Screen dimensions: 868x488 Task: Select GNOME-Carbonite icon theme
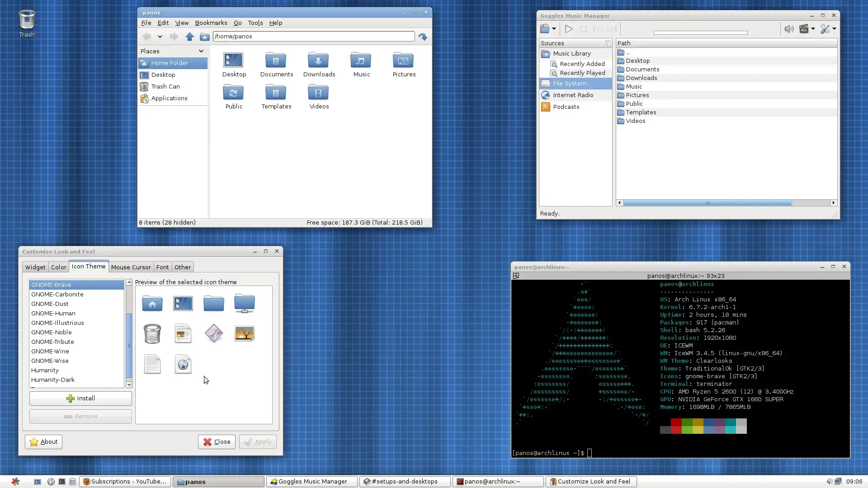pyautogui.click(x=76, y=294)
